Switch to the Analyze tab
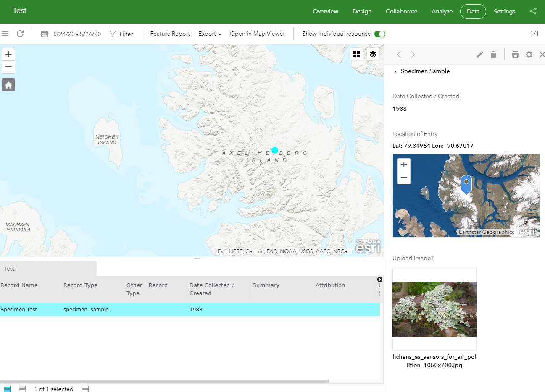This screenshot has height=392, width=545. point(442,11)
